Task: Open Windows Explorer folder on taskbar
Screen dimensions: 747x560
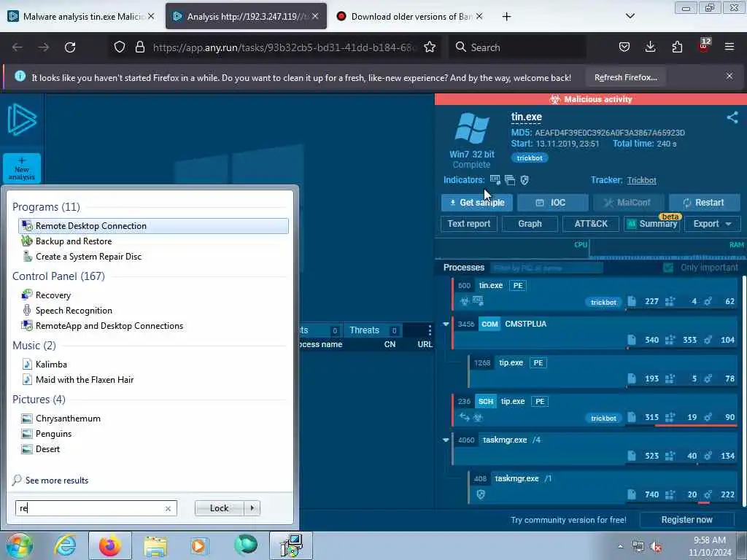Action: coord(155,545)
